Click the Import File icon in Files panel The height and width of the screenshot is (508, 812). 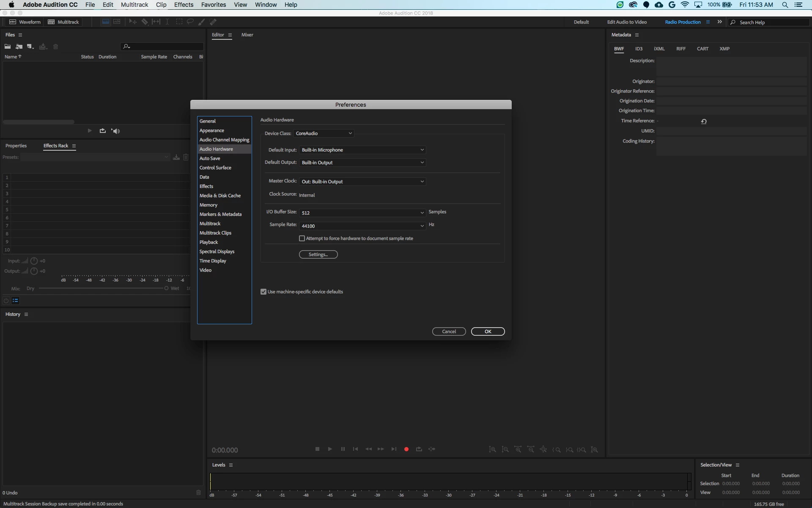tap(19, 47)
